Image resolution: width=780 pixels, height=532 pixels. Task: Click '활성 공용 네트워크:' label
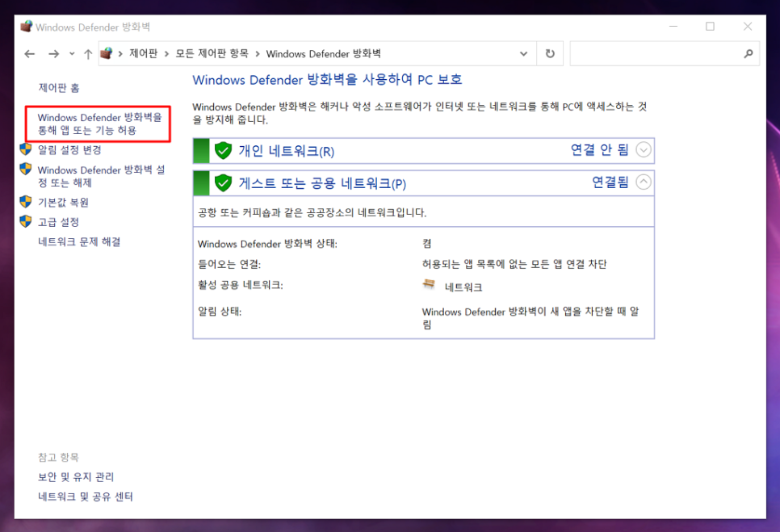click(x=241, y=285)
